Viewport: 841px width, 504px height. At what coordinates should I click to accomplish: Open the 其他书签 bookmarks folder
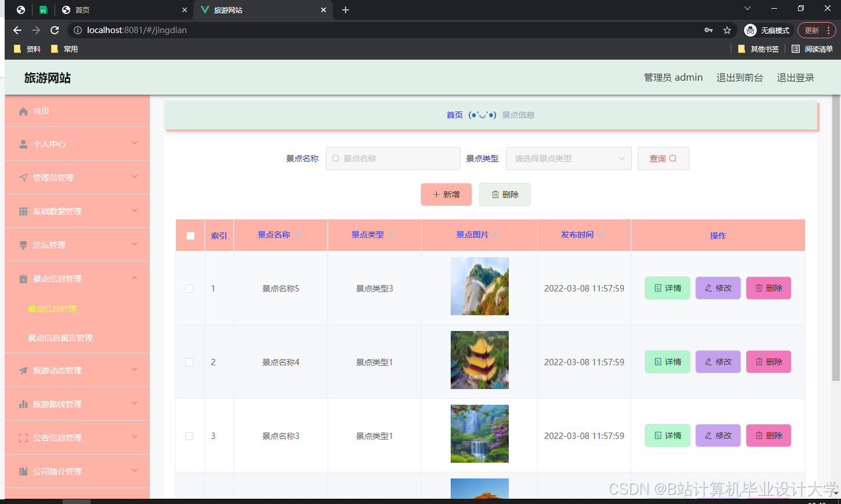point(759,49)
